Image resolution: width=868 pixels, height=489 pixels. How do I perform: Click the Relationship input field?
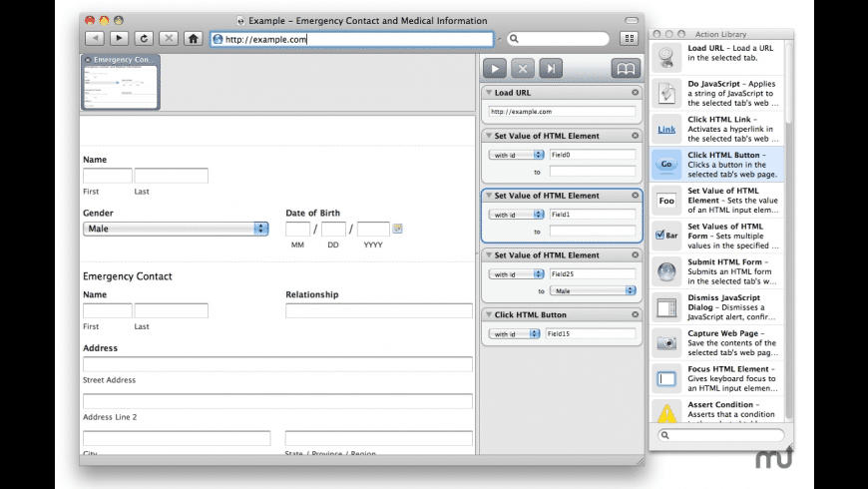[379, 310]
